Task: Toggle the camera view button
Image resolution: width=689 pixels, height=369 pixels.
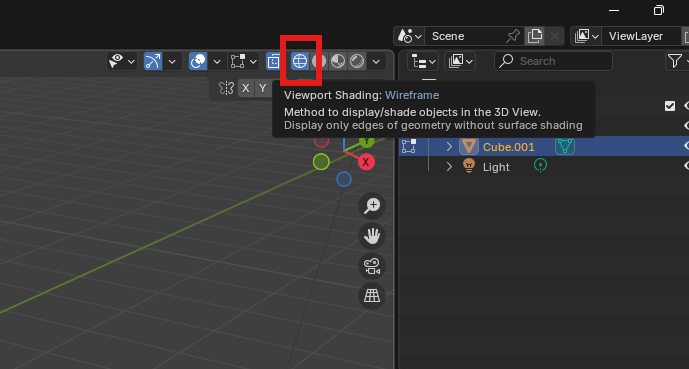Action: [x=372, y=266]
